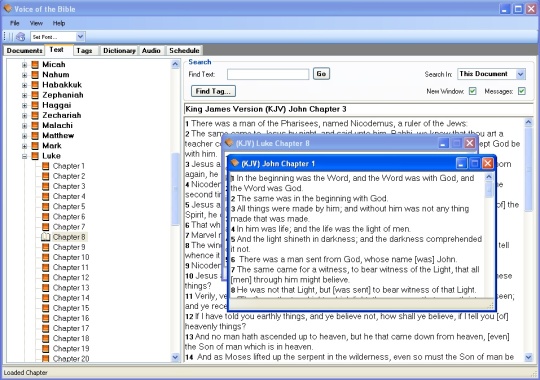Toggle the Messages checkbox
Viewport: 540px width, 380px height.
[522, 91]
